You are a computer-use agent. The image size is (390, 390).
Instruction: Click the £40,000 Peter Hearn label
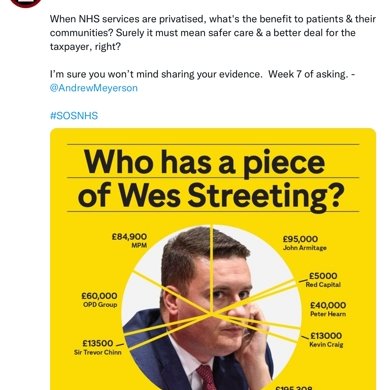tap(328, 309)
